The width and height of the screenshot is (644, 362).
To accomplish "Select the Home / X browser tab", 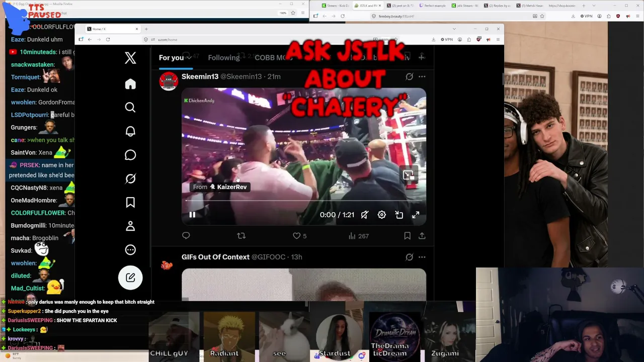I will coord(113,29).
